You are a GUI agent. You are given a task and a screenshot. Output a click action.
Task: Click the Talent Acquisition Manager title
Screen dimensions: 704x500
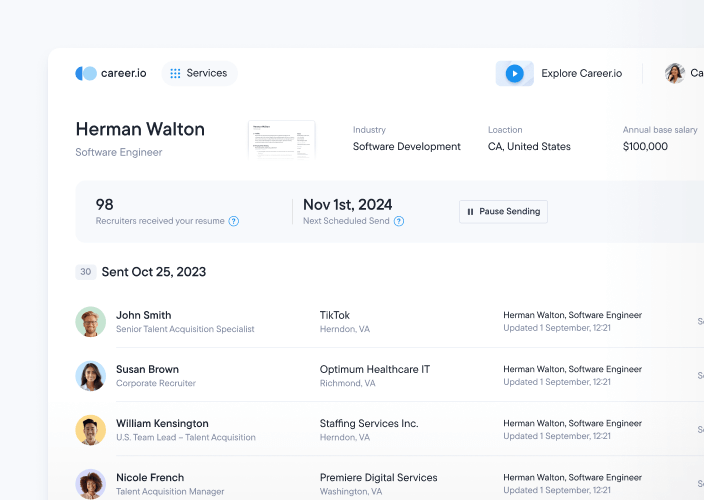[x=170, y=491]
